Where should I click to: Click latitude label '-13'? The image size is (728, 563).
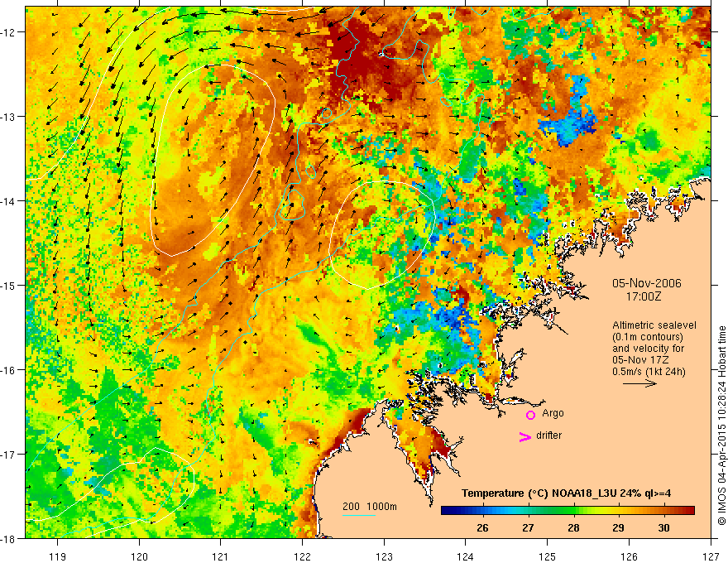pos(9,117)
